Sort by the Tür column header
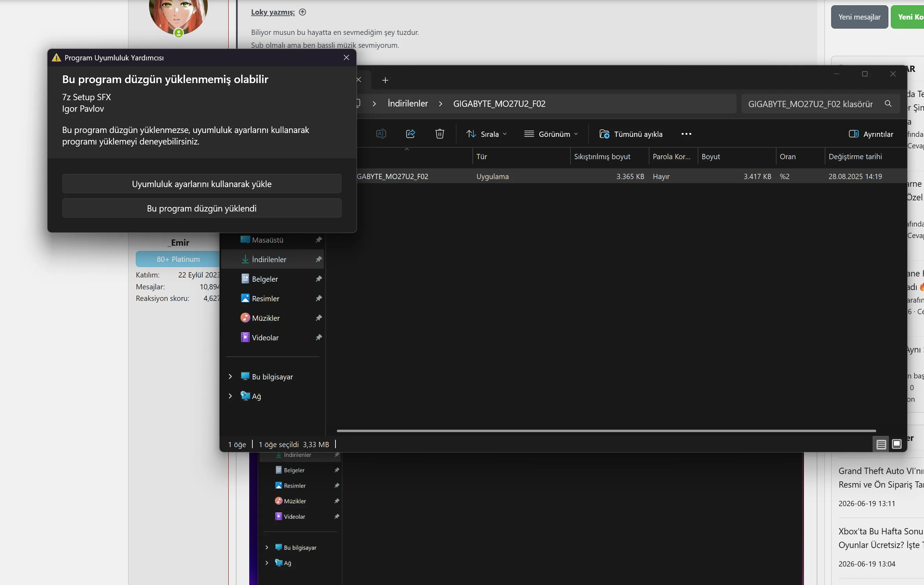Image resolution: width=924 pixels, height=585 pixels. (x=521, y=156)
